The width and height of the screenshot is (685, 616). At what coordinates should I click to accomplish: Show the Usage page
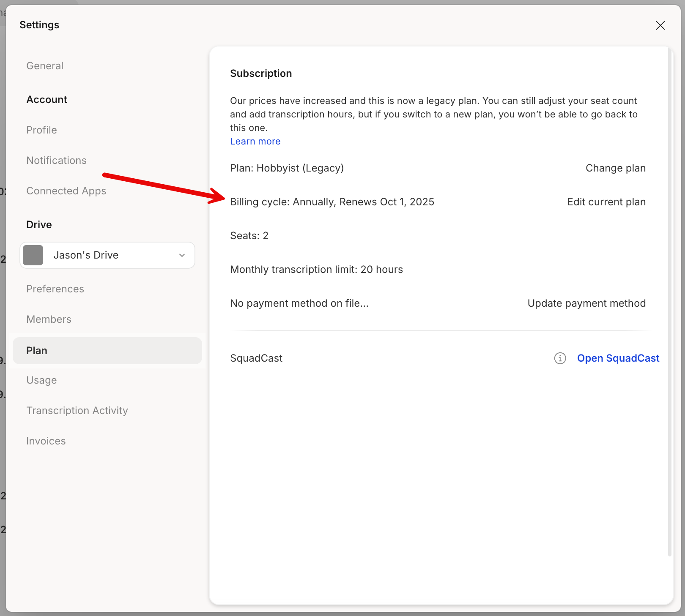[41, 380]
